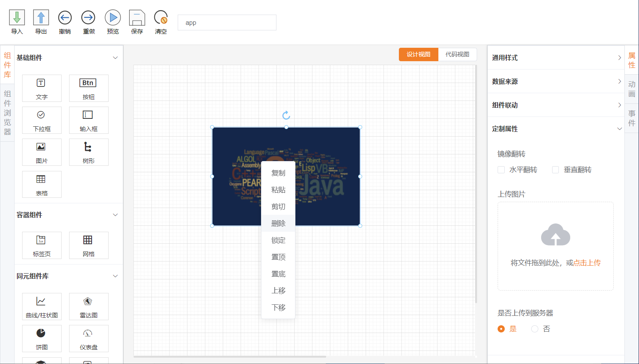Choose 粘贴 from context menu

[278, 190]
